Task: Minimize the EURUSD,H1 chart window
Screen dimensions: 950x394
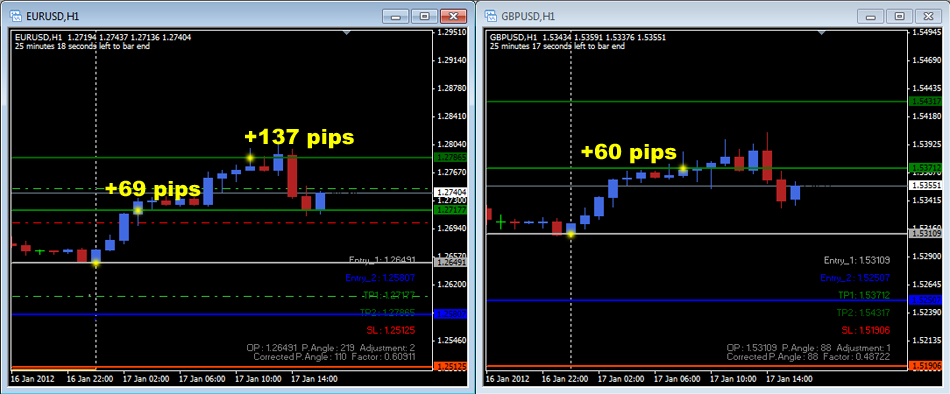Action: (x=395, y=16)
